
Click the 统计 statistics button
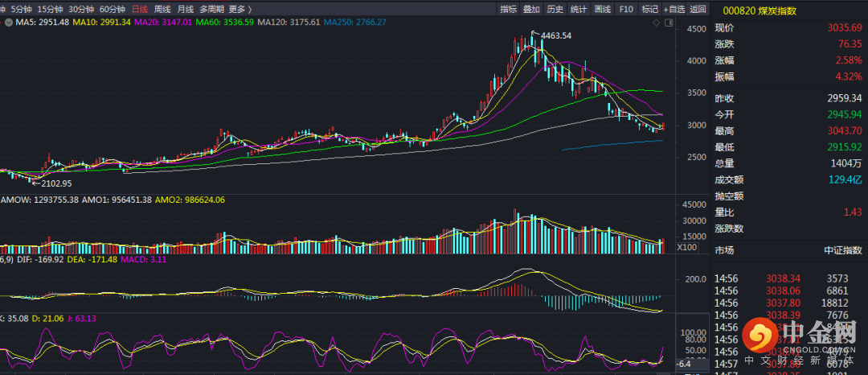coord(579,10)
